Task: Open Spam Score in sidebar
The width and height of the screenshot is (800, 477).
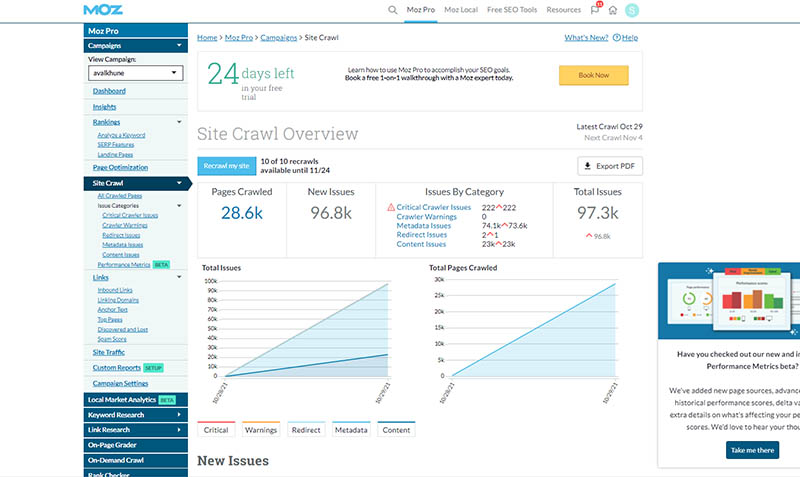Action: (112, 339)
